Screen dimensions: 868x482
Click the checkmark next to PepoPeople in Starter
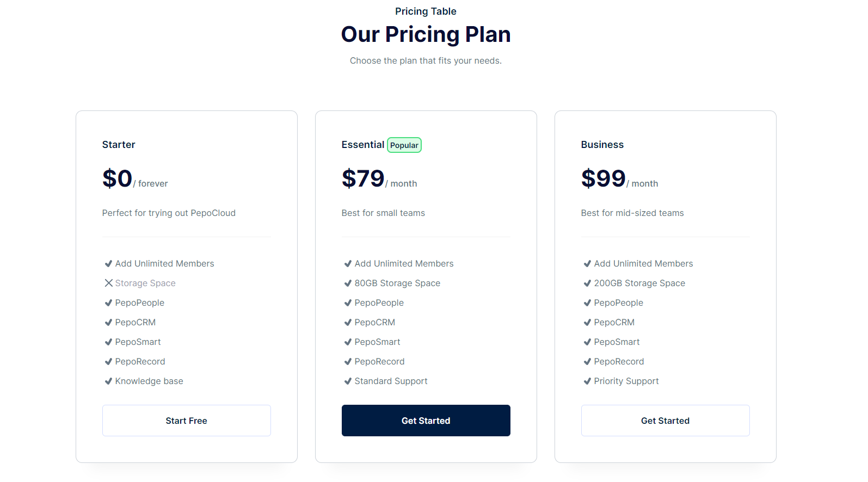(108, 302)
